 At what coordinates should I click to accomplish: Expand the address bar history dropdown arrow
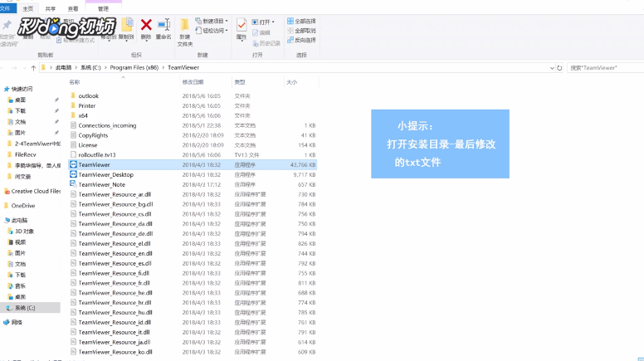pyautogui.click(x=552, y=68)
